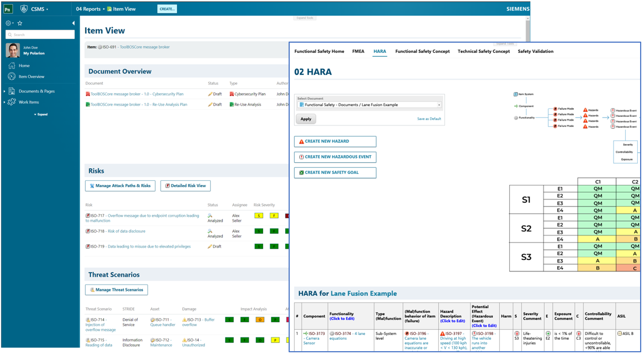Open the Technical Safety Concept tab

tap(483, 51)
